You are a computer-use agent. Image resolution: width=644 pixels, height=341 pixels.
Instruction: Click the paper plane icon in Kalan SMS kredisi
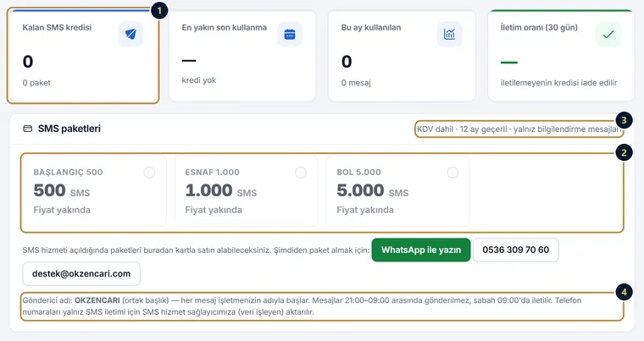coord(130,34)
